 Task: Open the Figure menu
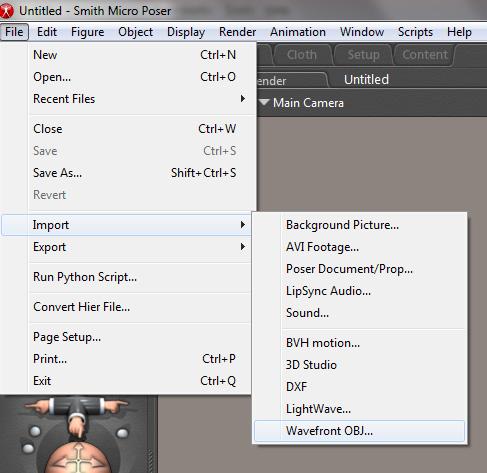tap(87, 32)
